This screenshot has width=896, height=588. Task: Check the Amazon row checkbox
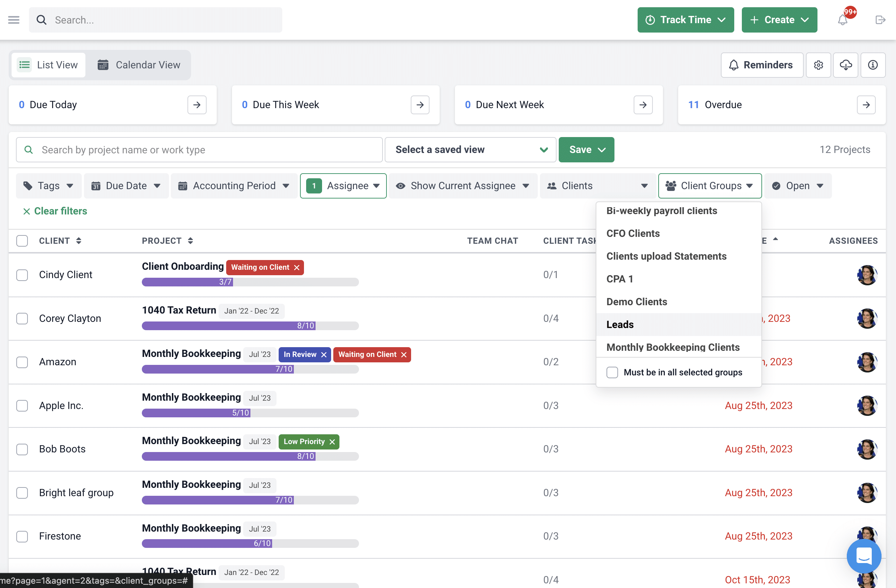point(22,362)
